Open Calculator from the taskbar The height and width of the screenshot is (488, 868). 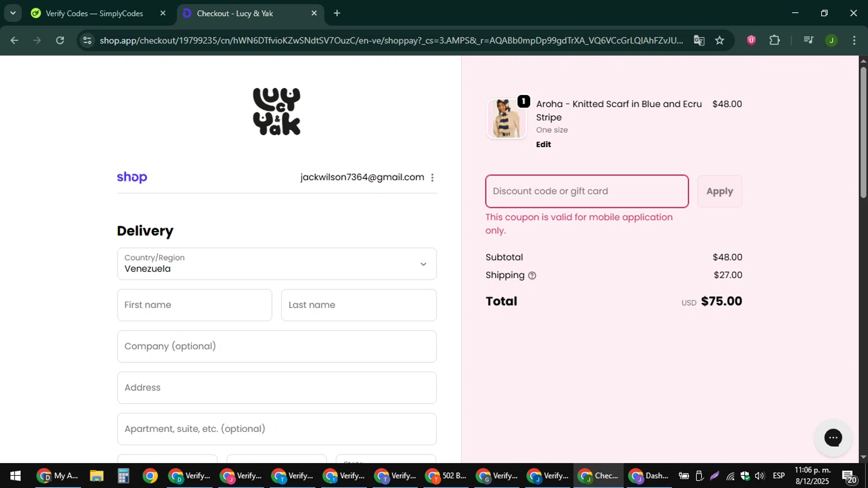pos(123,476)
